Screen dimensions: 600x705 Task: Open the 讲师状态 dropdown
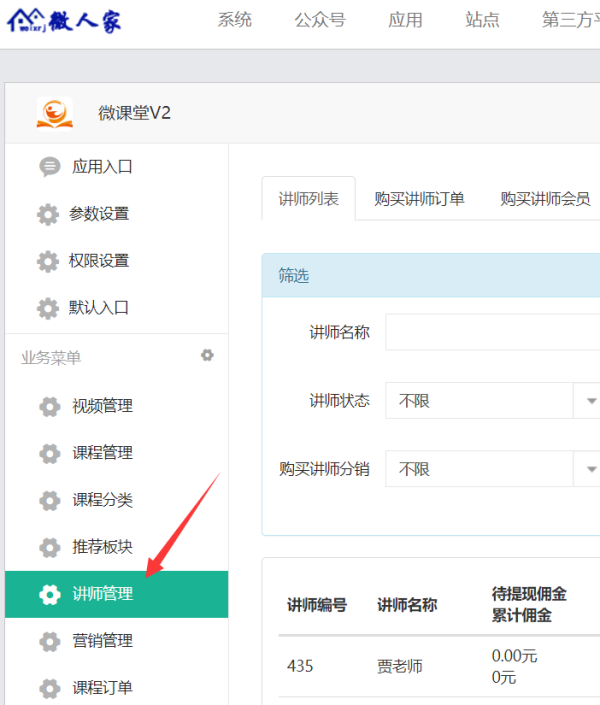pos(493,401)
